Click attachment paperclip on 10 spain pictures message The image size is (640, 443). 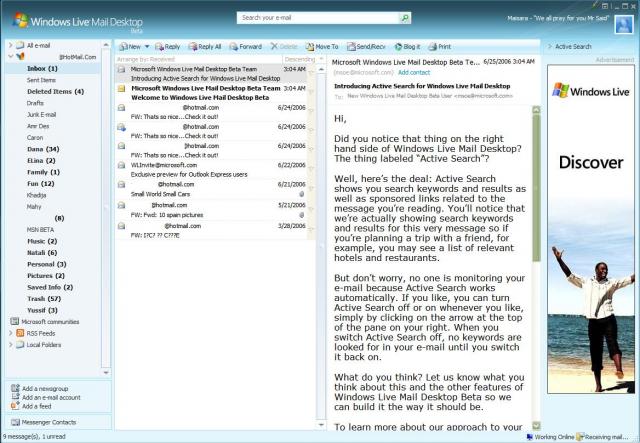[x=302, y=215]
